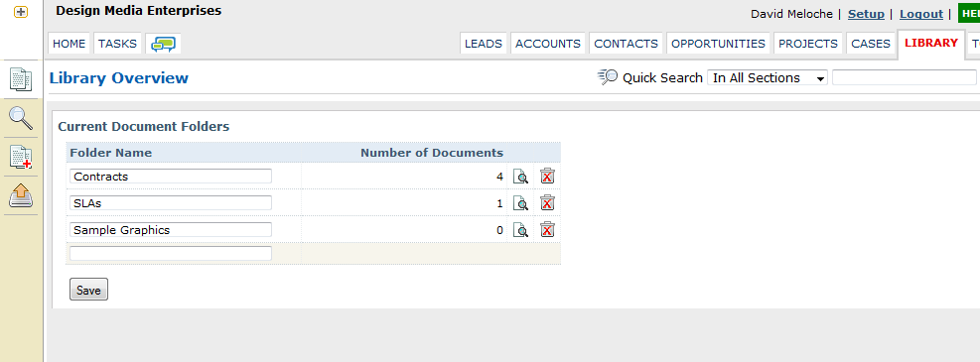Open the CASES tab
Image resolution: width=980 pixels, height=362 pixels.
point(871,44)
